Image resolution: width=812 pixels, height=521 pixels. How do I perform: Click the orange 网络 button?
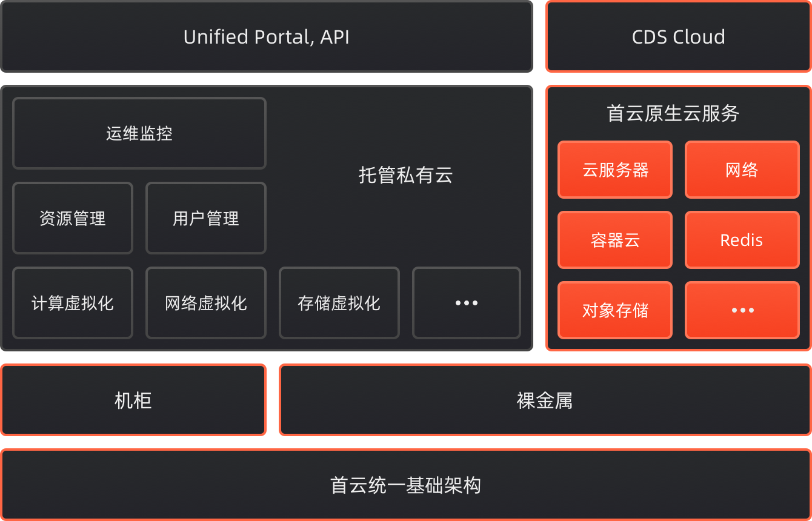pyautogui.click(x=742, y=170)
